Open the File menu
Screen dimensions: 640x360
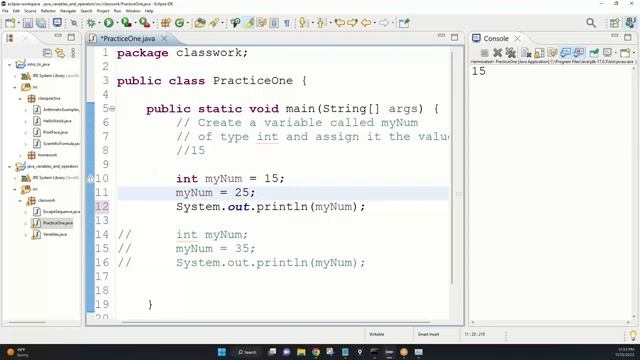click(x=5, y=11)
